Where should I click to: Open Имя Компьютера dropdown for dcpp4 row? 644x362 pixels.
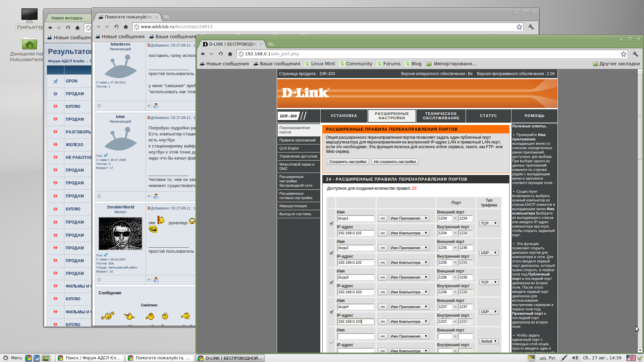point(409,322)
